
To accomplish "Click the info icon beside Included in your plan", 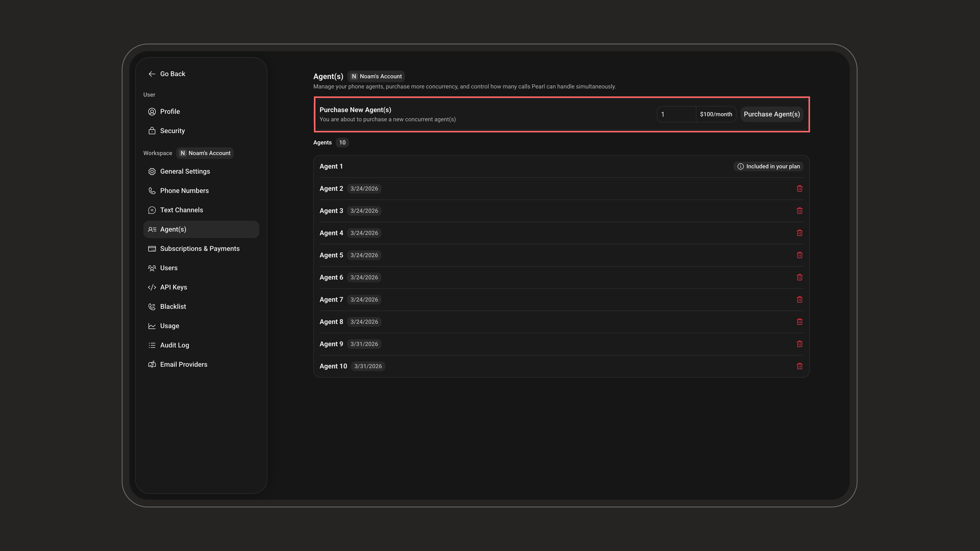I will [x=740, y=167].
